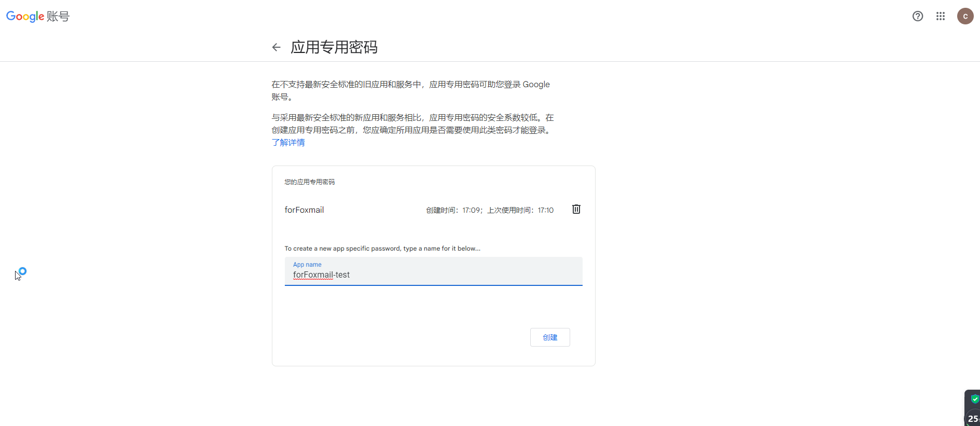
Task: Click the 创建时间 17:09 timestamp text
Action: pyautogui.click(x=453, y=210)
